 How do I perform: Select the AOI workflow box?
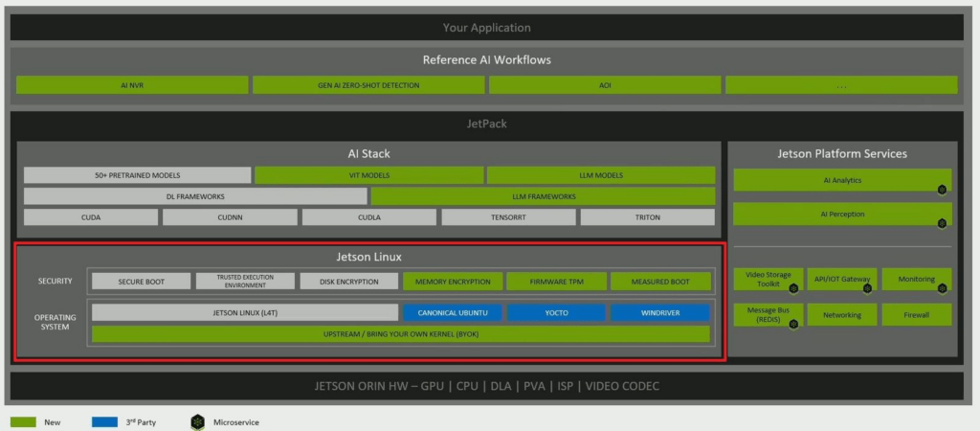click(605, 85)
